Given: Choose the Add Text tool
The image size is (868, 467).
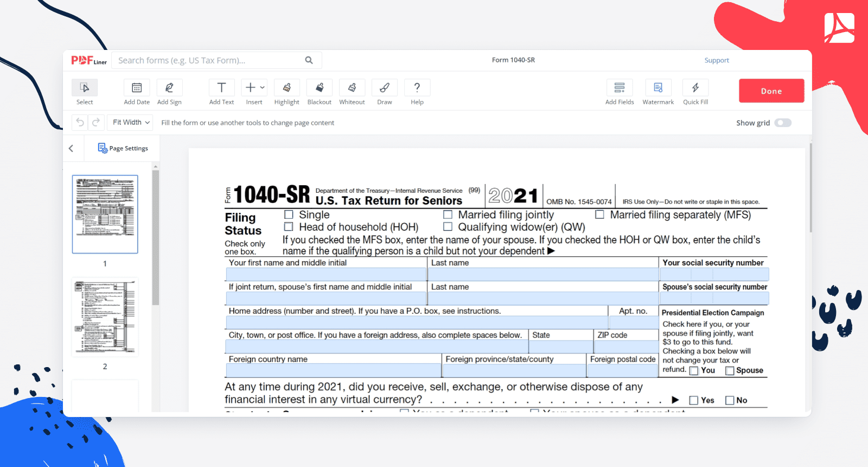Looking at the screenshot, I should coord(221,88).
